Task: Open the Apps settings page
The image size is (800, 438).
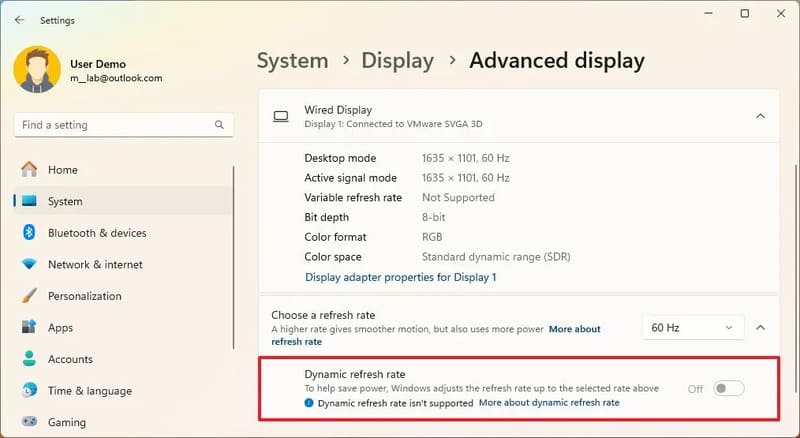Action: (122, 327)
